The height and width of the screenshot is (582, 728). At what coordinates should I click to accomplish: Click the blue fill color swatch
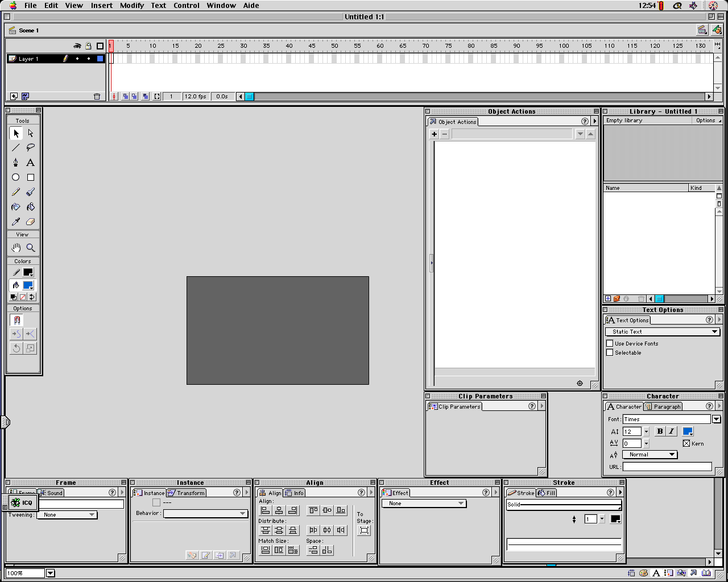tap(28, 285)
